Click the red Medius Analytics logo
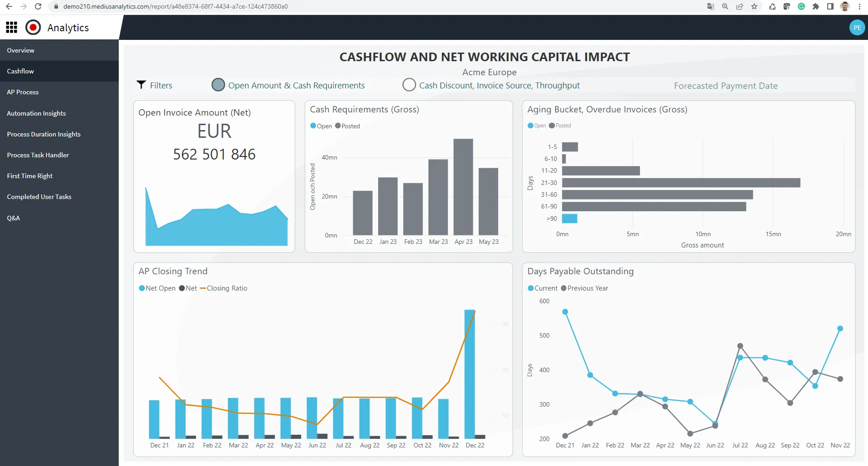868x466 pixels. tap(33, 28)
